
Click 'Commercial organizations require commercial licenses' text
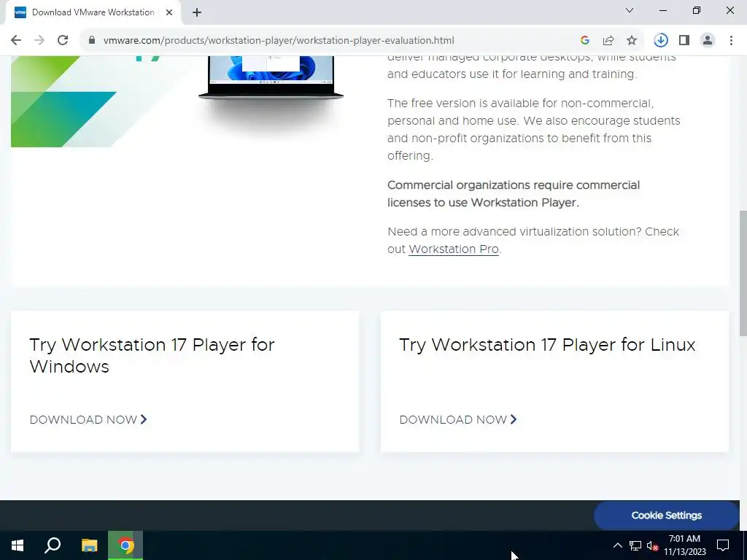tap(514, 194)
